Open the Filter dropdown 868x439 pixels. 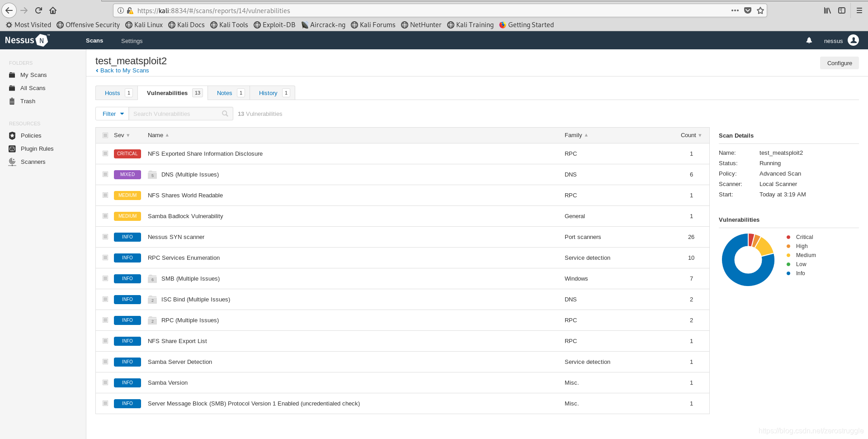[x=113, y=114]
